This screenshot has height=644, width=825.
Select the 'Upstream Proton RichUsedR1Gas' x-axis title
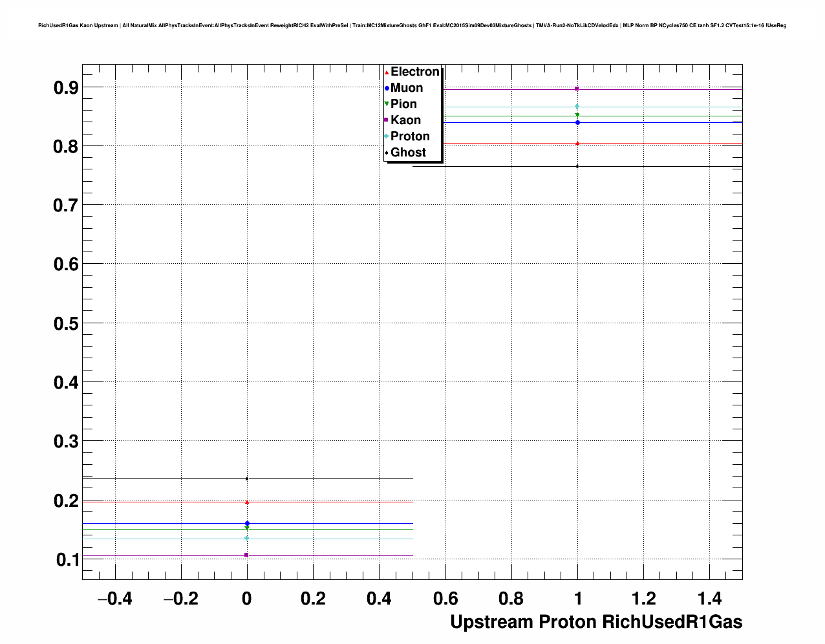click(x=595, y=622)
